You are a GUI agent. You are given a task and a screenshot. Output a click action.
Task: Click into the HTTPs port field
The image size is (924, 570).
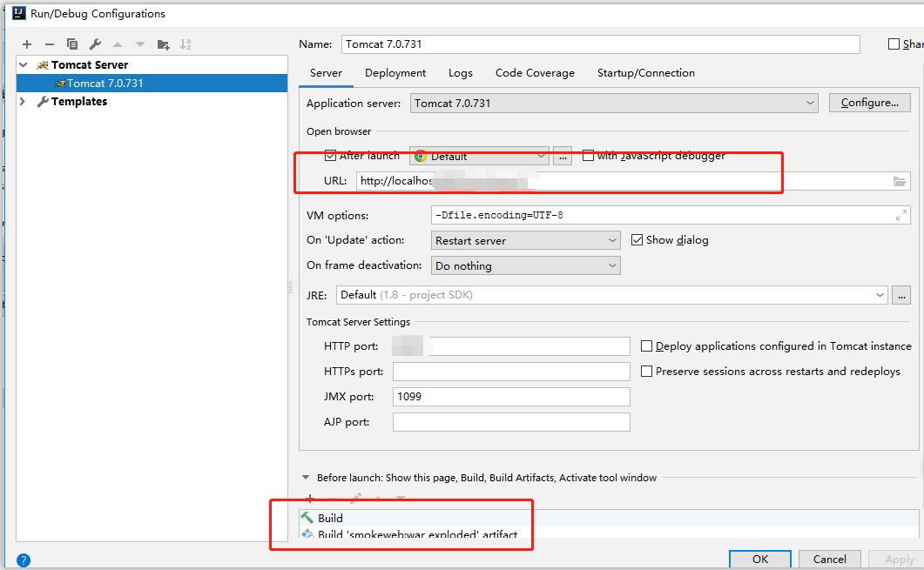click(511, 372)
